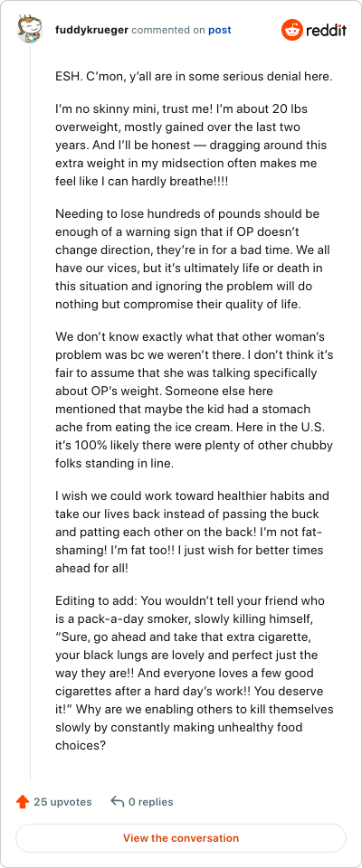Click the orange upvote arrow icon
The width and height of the screenshot is (362, 868).
(x=23, y=802)
